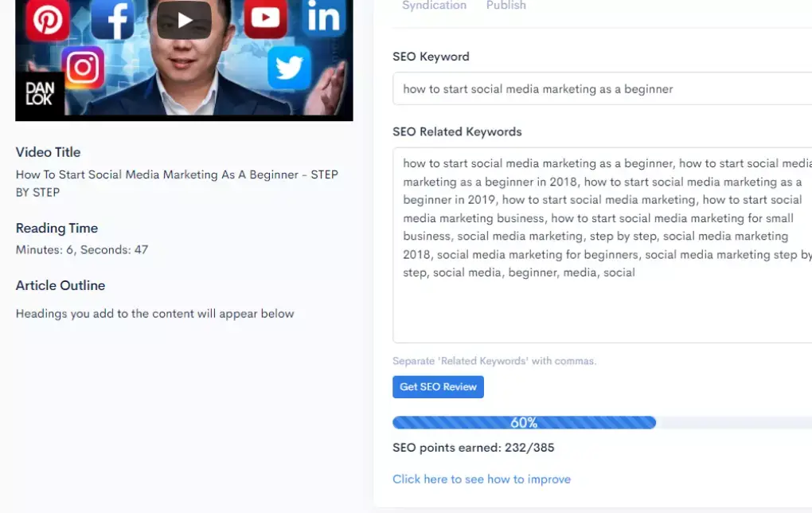The height and width of the screenshot is (513, 812).
Task: Click the Article Outline heading
Action: tap(61, 285)
